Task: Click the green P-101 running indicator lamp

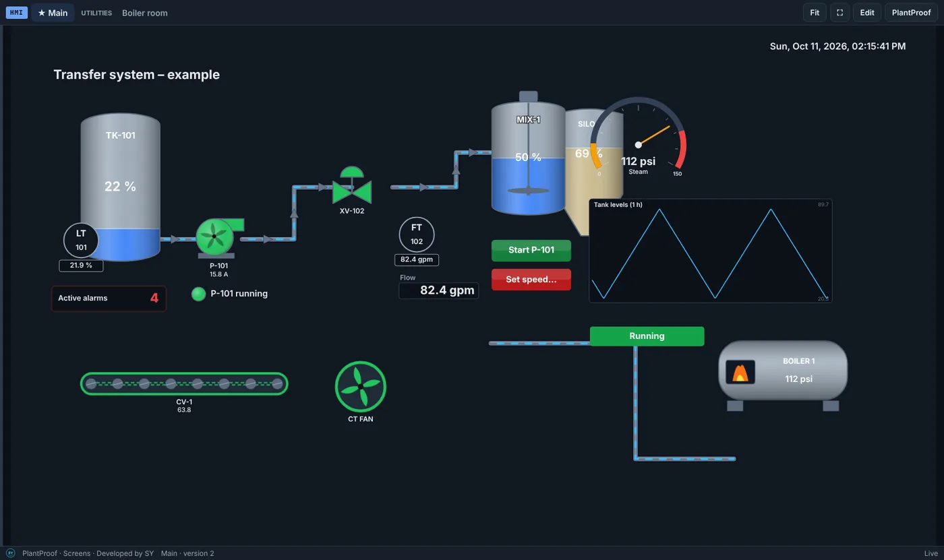Action: pyautogui.click(x=198, y=294)
